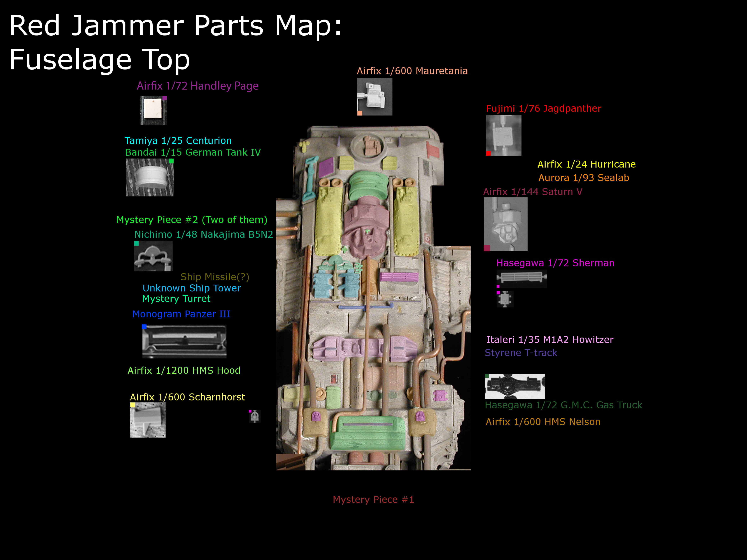747x560 pixels.
Task: Click the blue swatch on Panzer III thumbnail
Action: [x=144, y=327]
